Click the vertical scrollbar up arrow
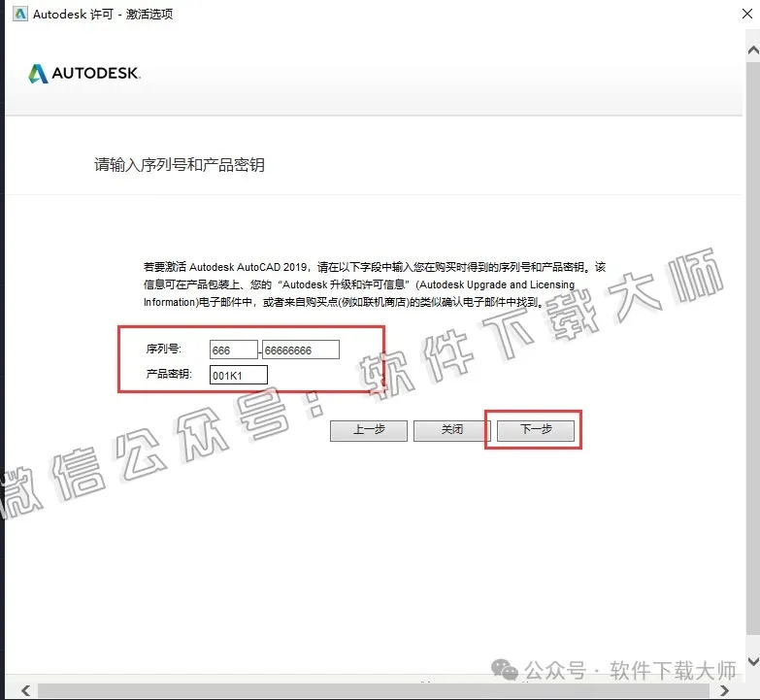This screenshot has height=700, width=760. pos(753,50)
